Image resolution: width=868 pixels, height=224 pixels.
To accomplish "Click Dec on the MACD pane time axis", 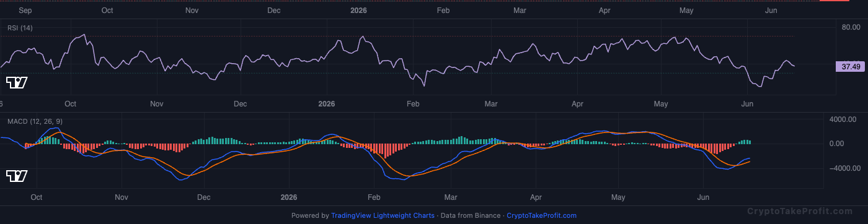I will pyautogui.click(x=203, y=197).
